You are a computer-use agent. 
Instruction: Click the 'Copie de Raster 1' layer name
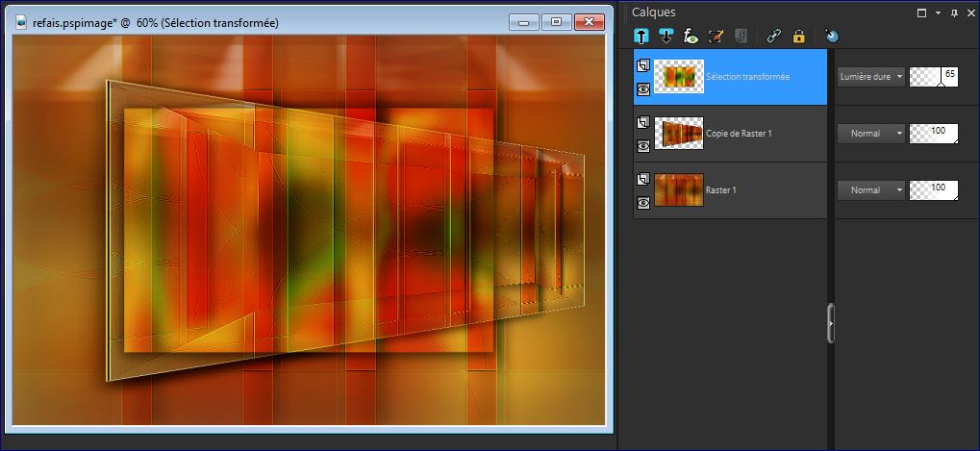738,133
